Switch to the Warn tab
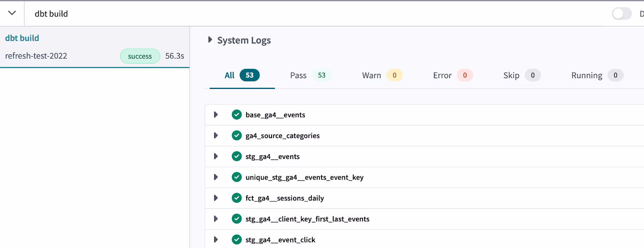 point(382,75)
